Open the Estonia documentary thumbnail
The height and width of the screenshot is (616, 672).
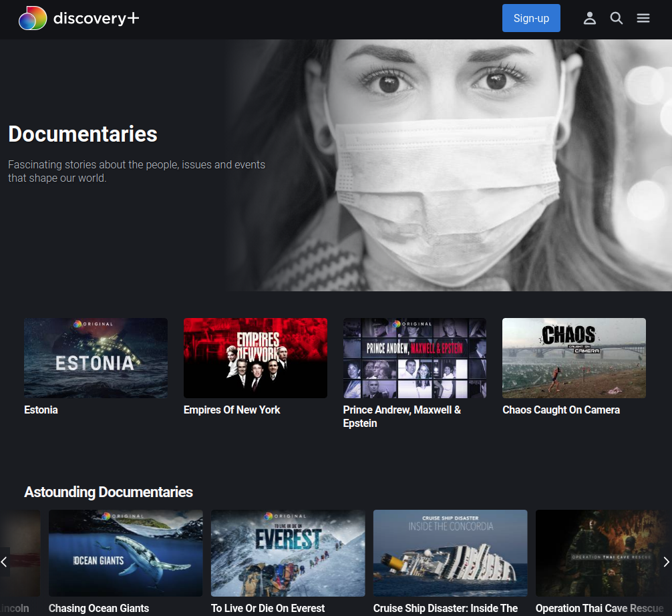point(96,358)
